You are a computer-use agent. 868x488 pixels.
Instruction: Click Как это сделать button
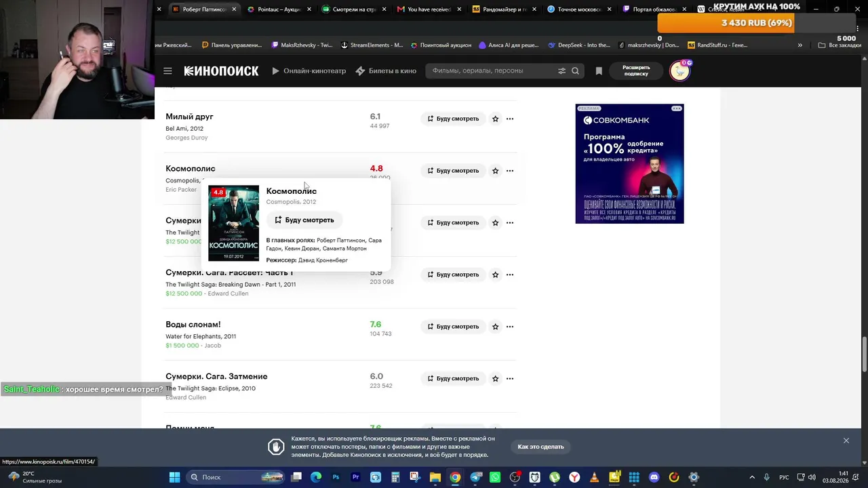540,447
